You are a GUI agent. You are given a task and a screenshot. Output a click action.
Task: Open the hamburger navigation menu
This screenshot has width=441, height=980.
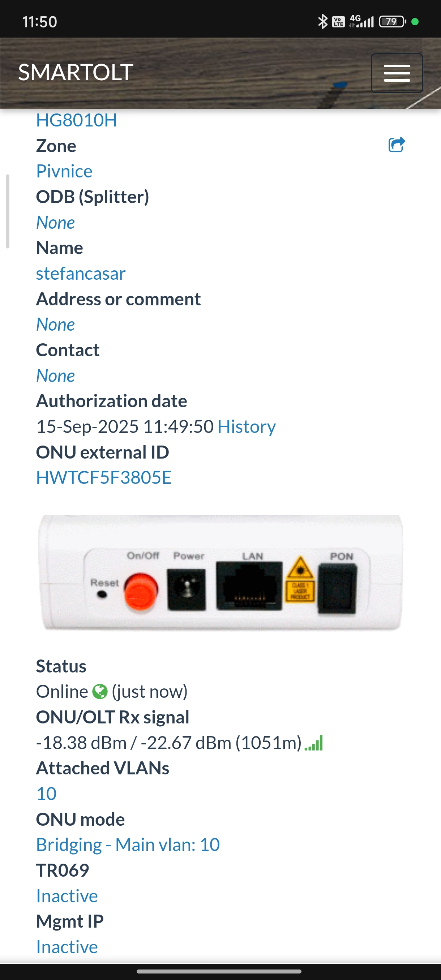(x=397, y=73)
